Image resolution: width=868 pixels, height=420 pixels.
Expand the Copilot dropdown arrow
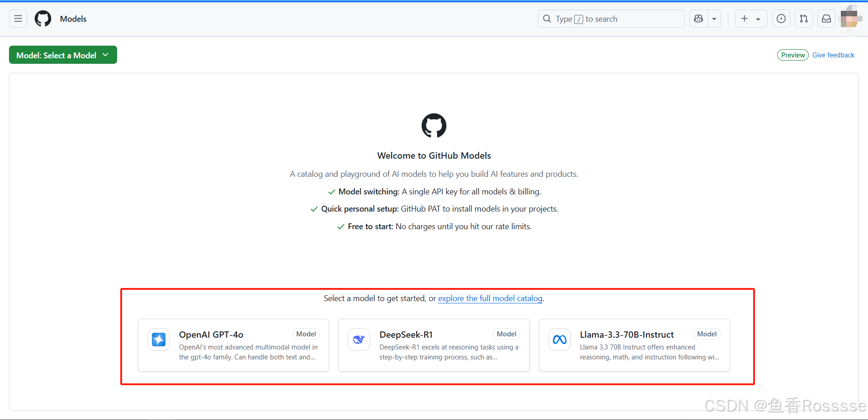[714, 19]
